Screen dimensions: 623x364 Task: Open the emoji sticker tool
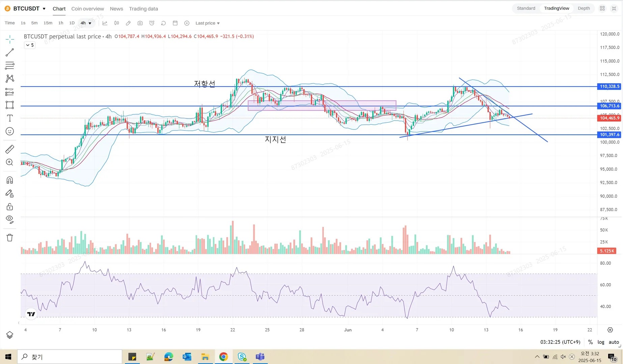10,131
